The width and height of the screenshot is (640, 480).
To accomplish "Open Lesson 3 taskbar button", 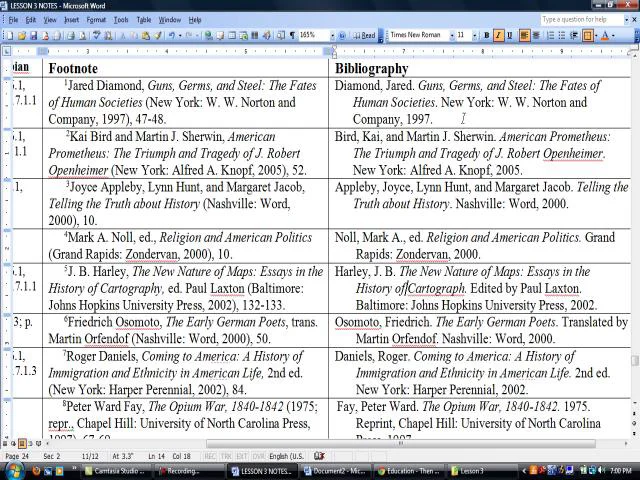I will pyautogui.click(x=481, y=471).
